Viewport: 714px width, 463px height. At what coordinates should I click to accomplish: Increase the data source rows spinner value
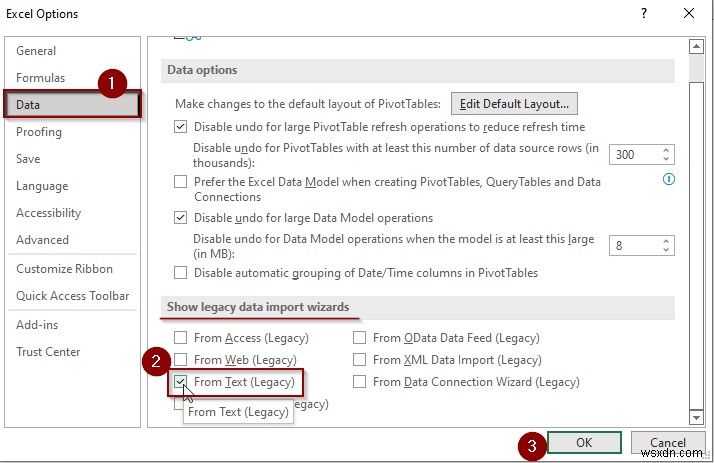click(667, 150)
